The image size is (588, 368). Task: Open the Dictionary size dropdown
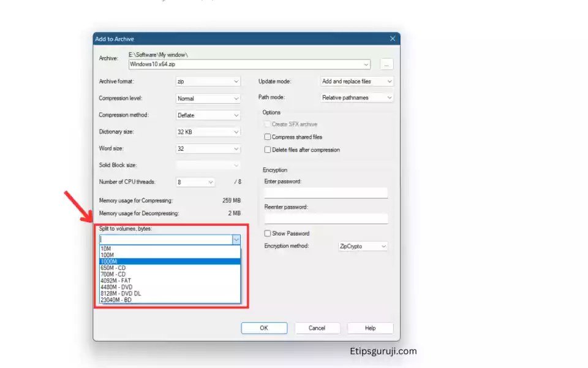(208, 131)
